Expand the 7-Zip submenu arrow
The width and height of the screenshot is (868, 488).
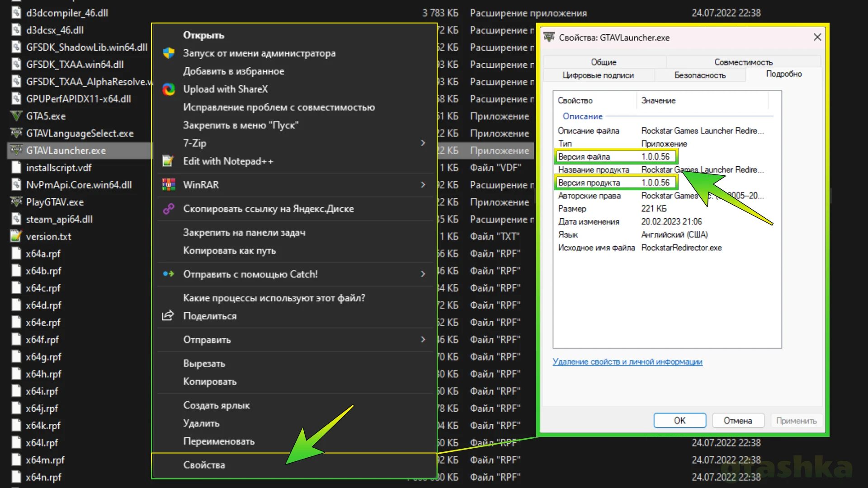click(x=423, y=143)
